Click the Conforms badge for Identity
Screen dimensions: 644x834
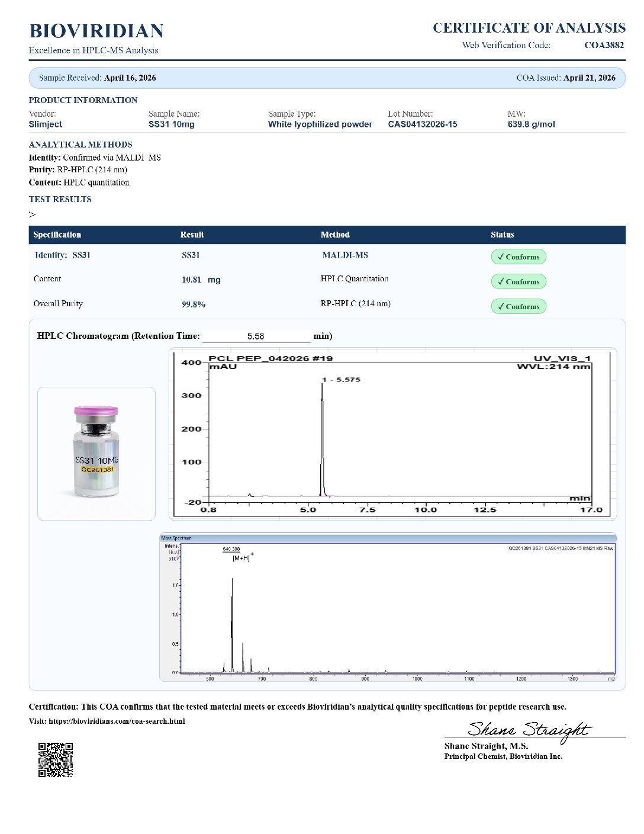click(518, 256)
